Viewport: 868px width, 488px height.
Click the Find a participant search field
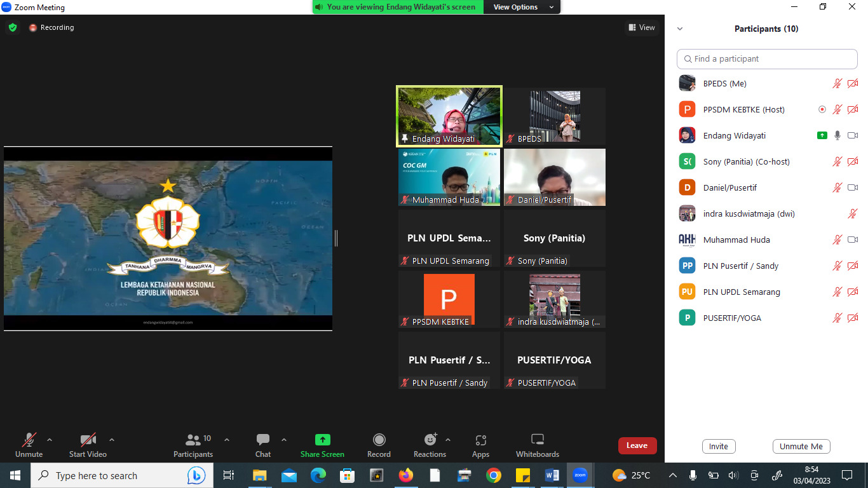point(767,58)
